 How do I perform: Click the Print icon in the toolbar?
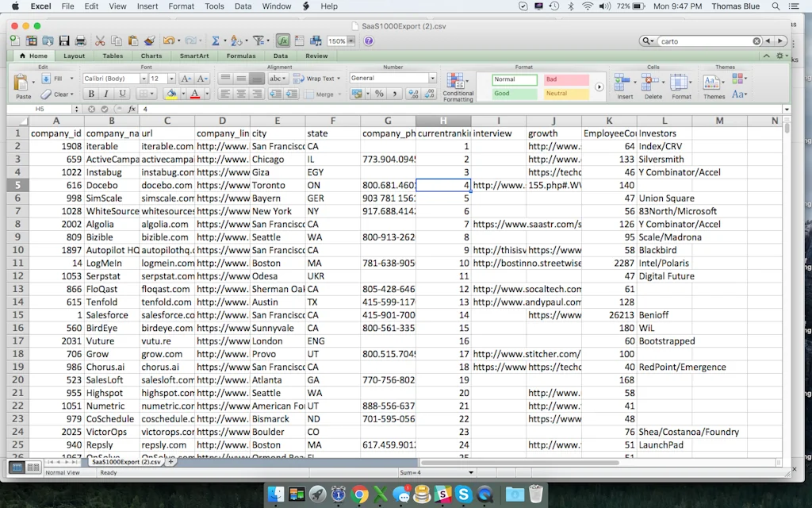click(x=80, y=40)
